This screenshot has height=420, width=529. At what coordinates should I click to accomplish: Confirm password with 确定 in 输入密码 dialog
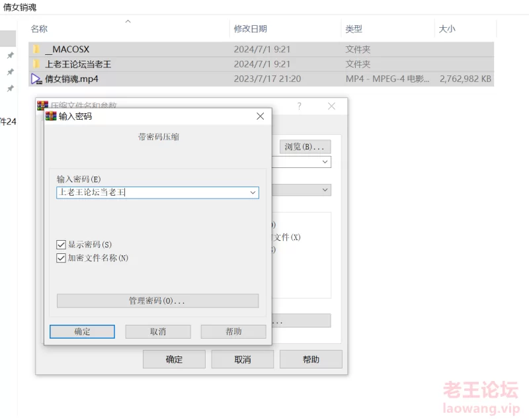(82, 331)
